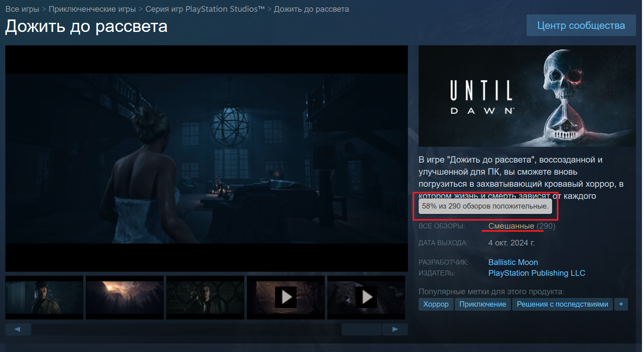Open 'Серия игр PlayStation Studios™' breadcrumb
The width and height of the screenshot is (644, 352).
point(205,9)
